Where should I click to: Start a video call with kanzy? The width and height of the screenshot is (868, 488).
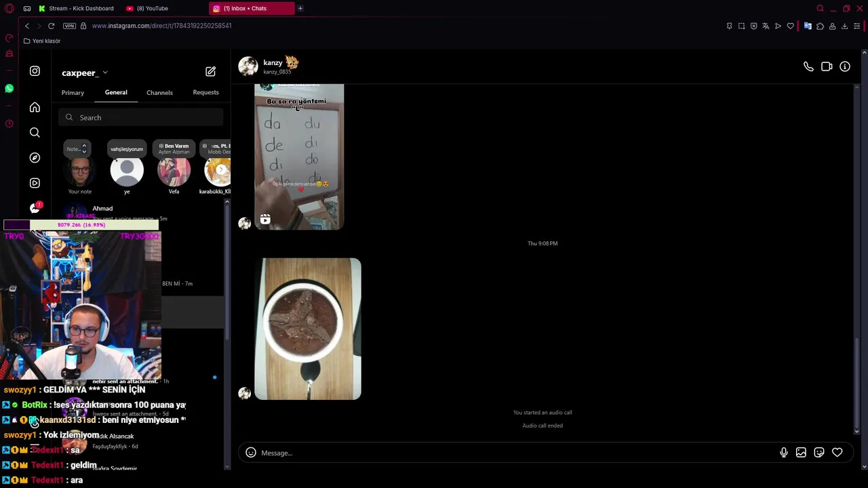827,66
